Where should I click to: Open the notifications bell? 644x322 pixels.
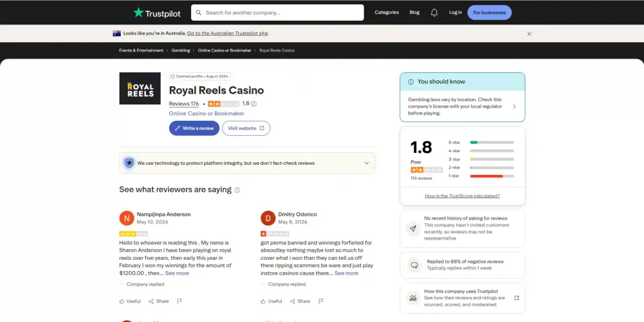434,13
